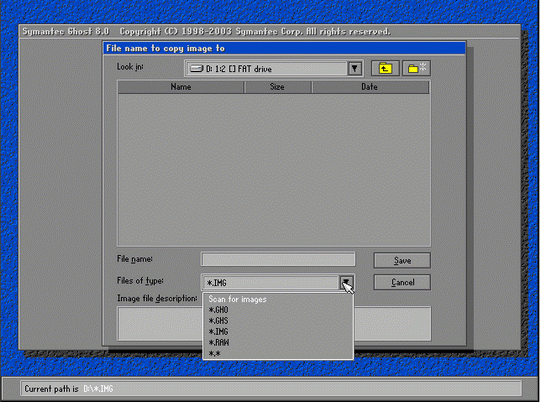The image size is (540, 402).
Task: Click the empty file list area
Action: [x=274, y=169]
